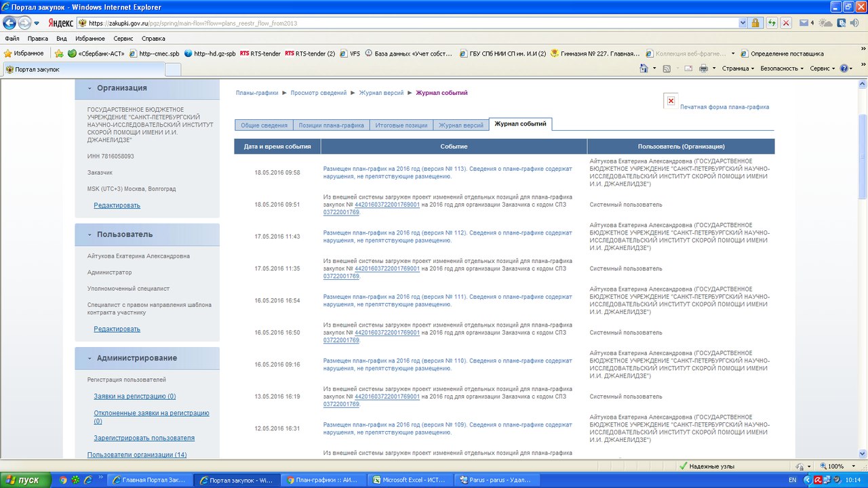Image resolution: width=868 pixels, height=488 pixels.
Task: Click the RSS feeds toolbar icon
Action: coord(667,68)
